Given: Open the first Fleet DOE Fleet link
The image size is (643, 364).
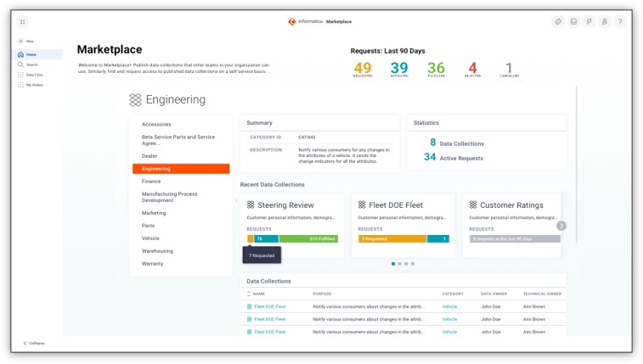Looking at the screenshot, I should point(269,306).
